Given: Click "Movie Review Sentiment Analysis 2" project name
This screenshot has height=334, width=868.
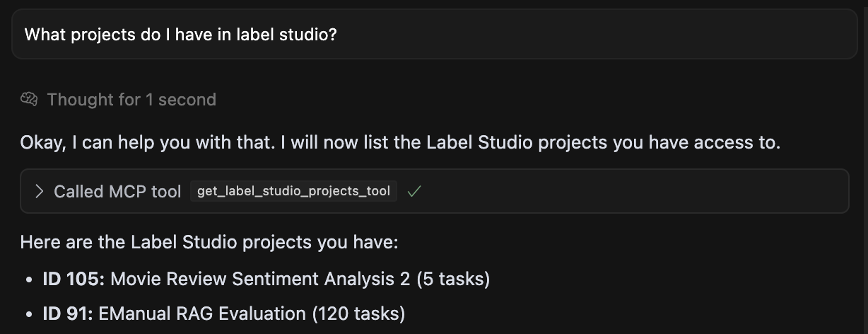Looking at the screenshot, I should pos(260,279).
